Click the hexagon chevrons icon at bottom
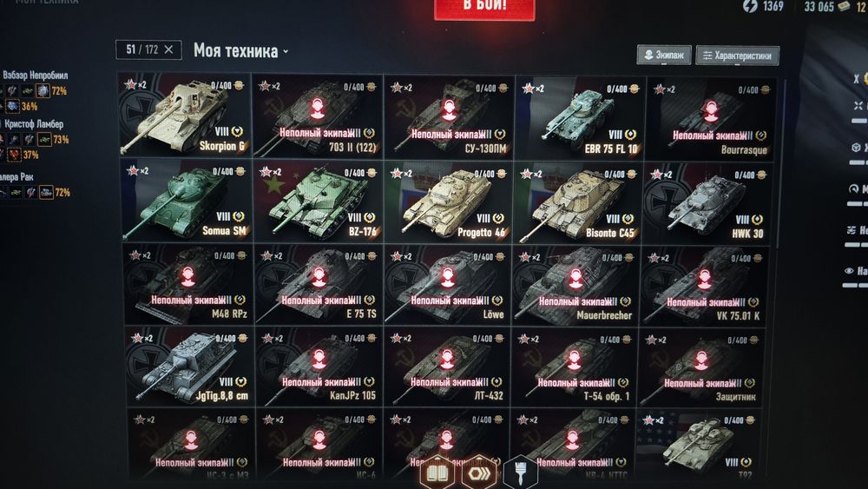 479,472
